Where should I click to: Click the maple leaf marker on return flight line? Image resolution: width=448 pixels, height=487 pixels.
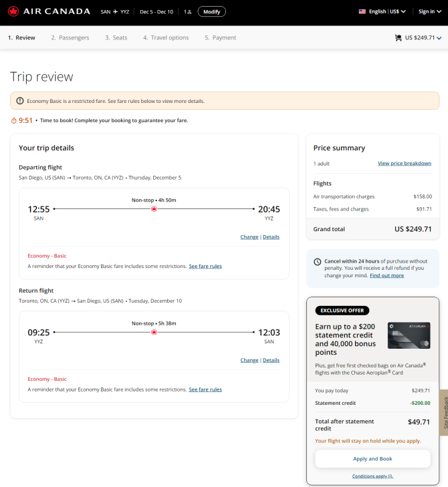coord(154,332)
